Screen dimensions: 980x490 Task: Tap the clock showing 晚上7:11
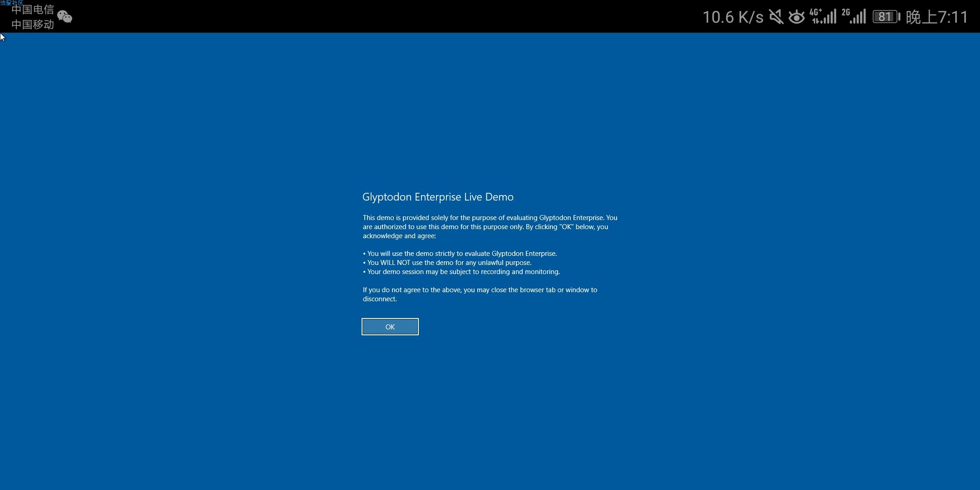937,17
